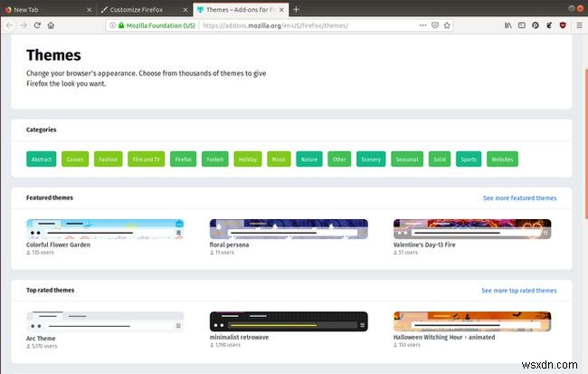The height and width of the screenshot is (374, 588).
Task: Open the Solid category
Action: tap(440, 159)
